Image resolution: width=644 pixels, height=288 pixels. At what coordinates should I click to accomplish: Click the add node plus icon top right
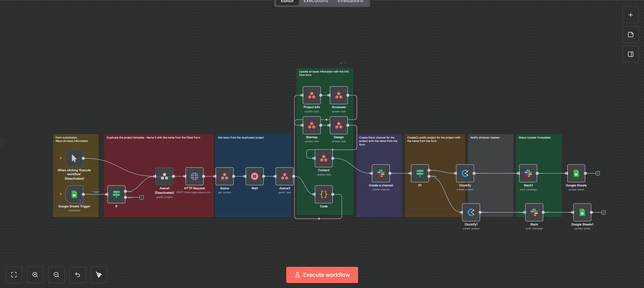[630, 15]
